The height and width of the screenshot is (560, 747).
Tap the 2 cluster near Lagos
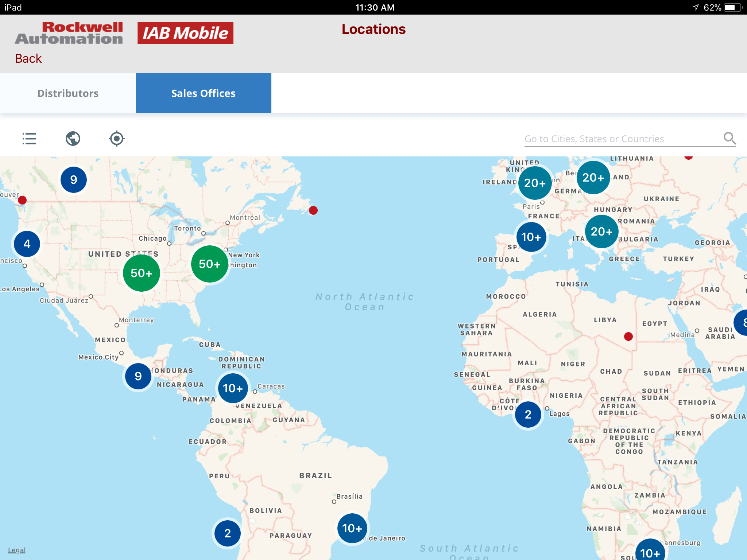coord(528,415)
